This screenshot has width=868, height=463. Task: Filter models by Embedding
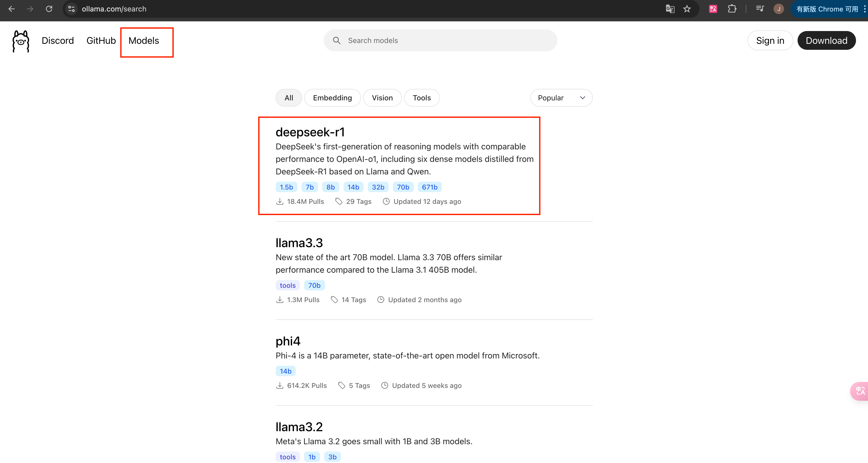coord(332,98)
